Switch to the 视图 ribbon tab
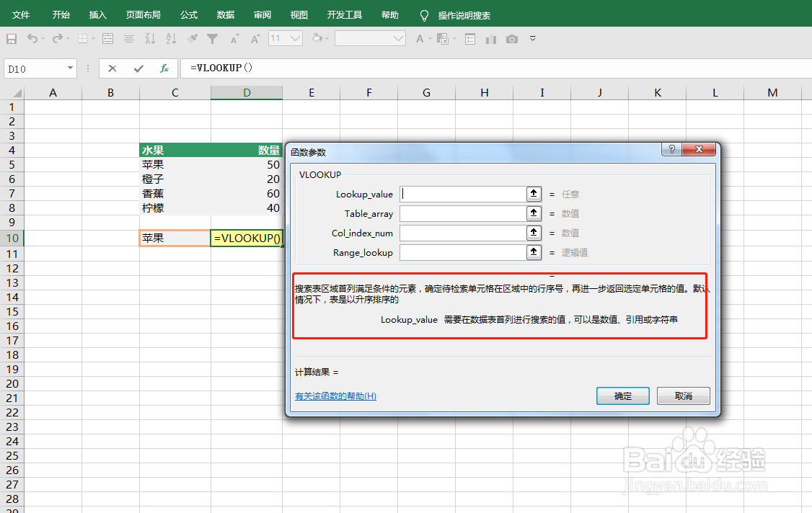This screenshot has height=513, width=812. 299,15
